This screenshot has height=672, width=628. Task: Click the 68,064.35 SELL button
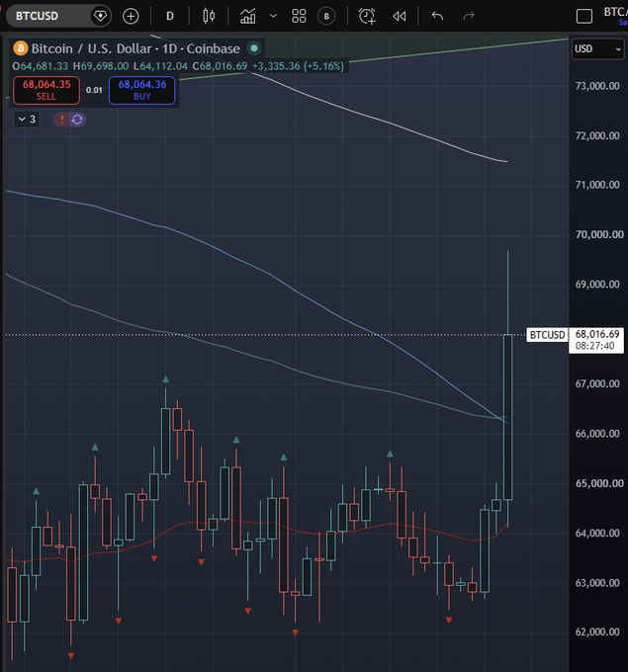point(46,90)
